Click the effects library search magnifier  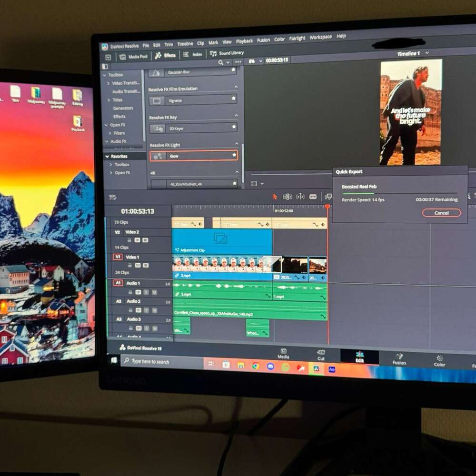click(x=221, y=62)
